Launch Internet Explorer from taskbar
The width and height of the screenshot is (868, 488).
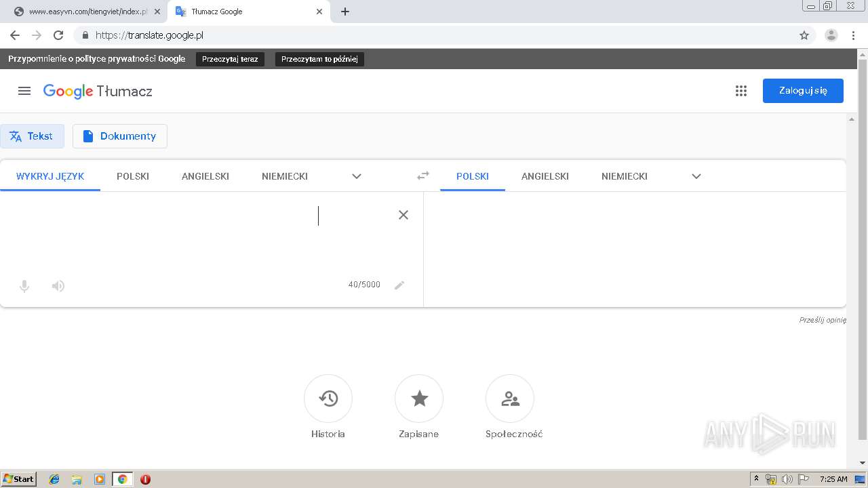pyautogui.click(x=54, y=479)
